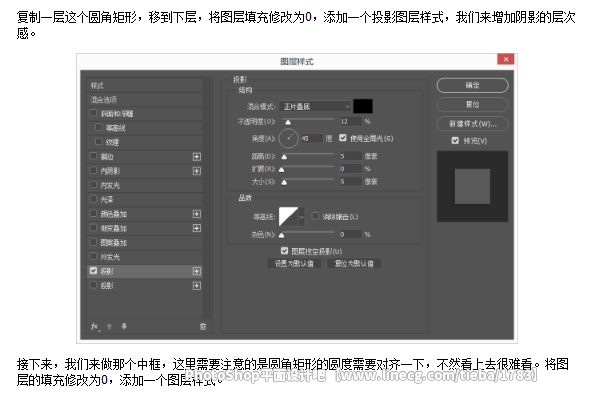The width and height of the screenshot is (593, 394).
Task: Click the 大小(S) slider handle
Action: 284,182
